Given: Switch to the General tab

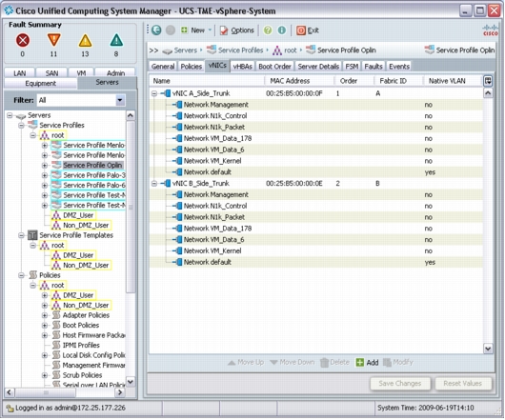Looking at the screenshot, I should (x=163, y=67).
